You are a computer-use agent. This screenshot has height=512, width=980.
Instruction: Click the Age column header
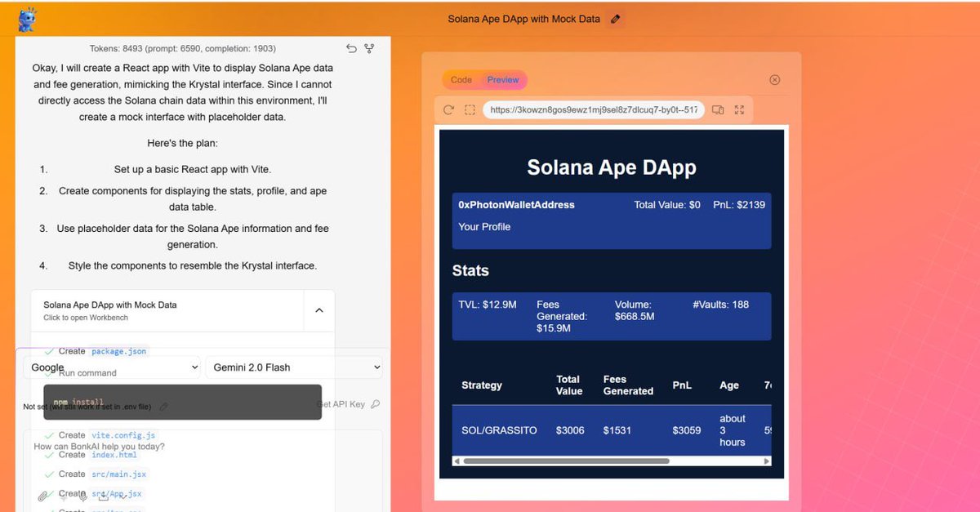coord(729,385)
